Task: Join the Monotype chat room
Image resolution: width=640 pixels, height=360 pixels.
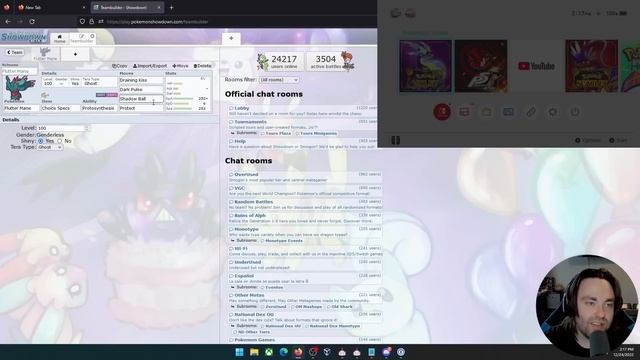Action: pyautogui.click(x=305, y=232)
